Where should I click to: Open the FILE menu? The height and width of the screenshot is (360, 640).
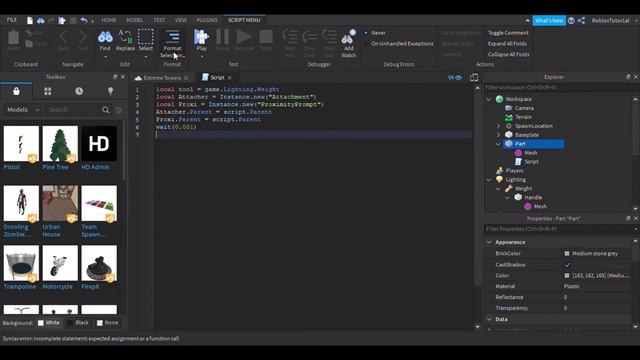[x=11, y=20]
